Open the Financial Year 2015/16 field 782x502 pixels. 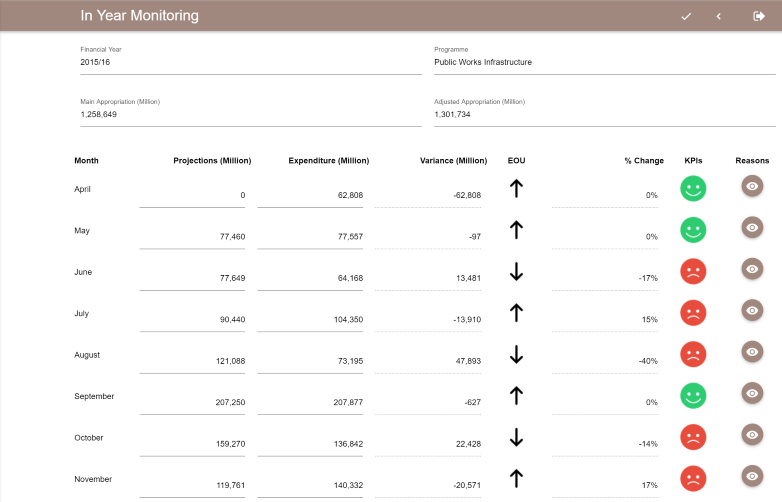click(x=250, y=62)
